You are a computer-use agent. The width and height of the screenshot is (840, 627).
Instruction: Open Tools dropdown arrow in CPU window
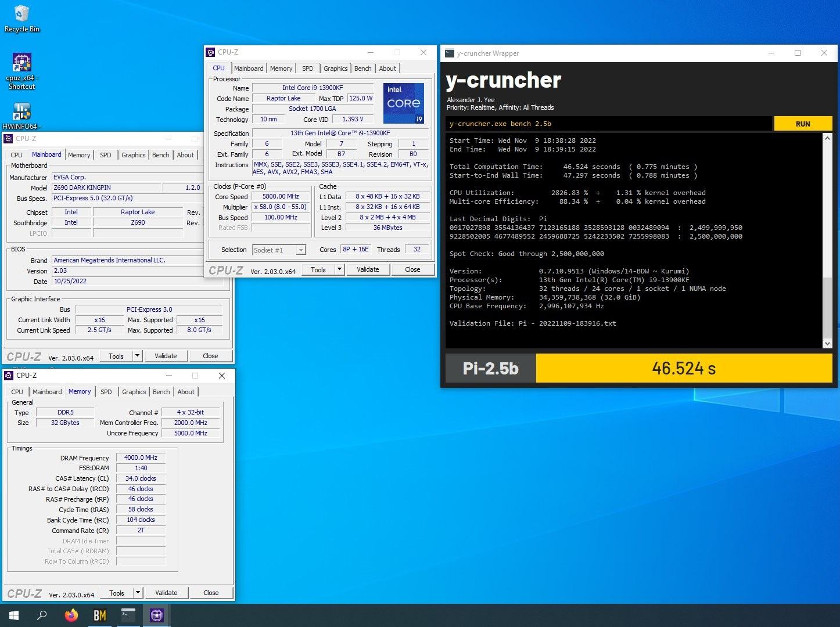[x=339, y=269]
